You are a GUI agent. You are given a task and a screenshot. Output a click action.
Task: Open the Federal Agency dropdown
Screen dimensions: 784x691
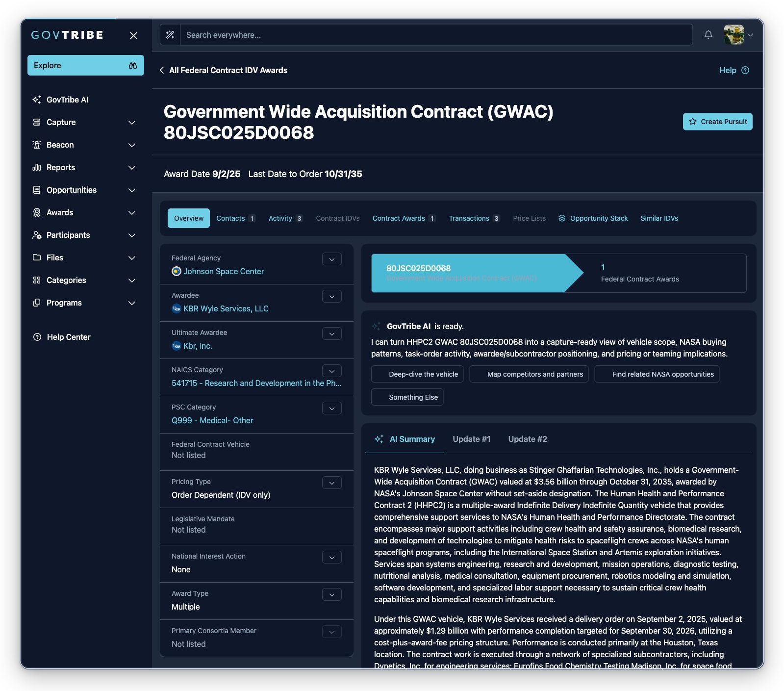click(332, 259)
